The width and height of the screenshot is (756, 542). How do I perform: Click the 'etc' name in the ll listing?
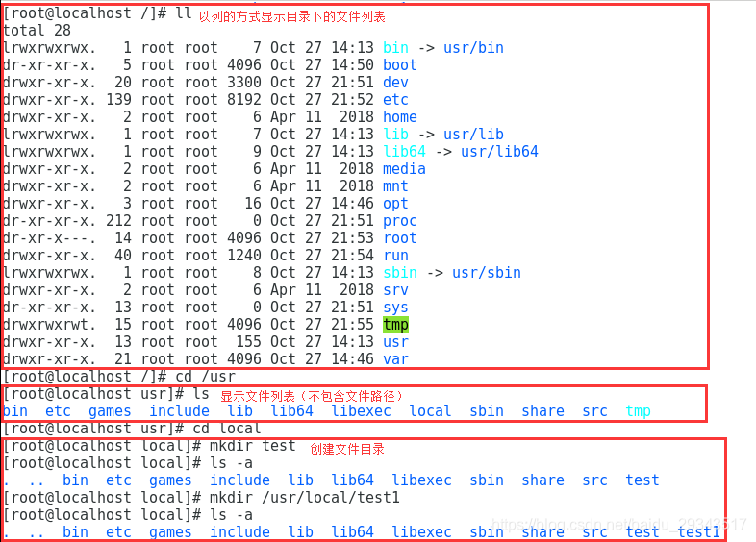click(x=395, y=100)
